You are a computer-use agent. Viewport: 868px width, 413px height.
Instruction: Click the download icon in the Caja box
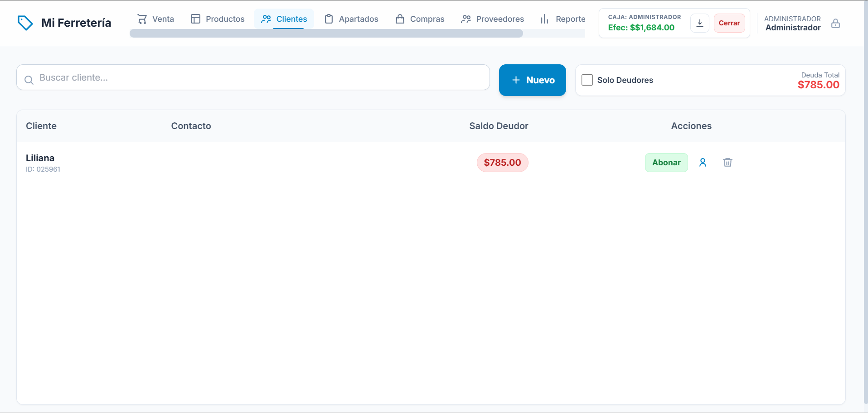(699, 23)
